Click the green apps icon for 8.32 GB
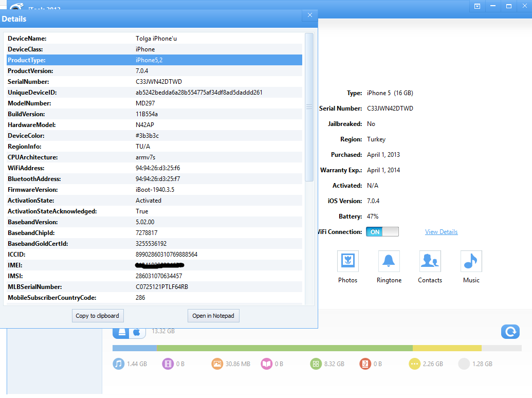Image resolution: width=532 pixels, height=398 pixels. click(x=316, y=364)
